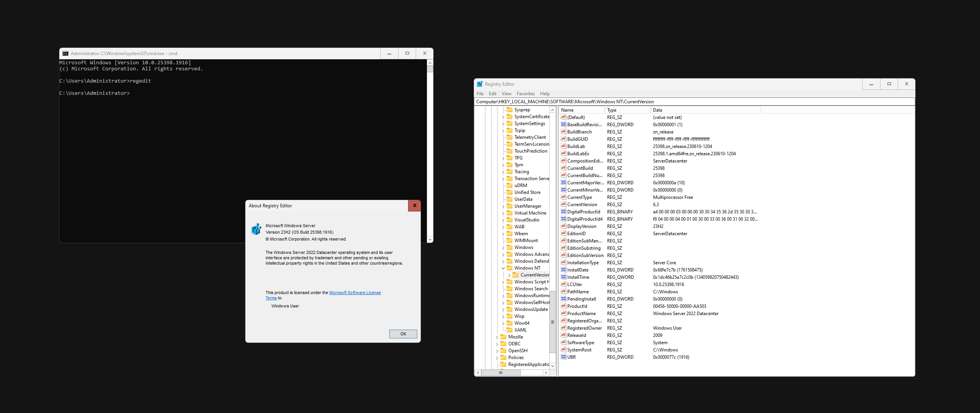Click the registry address bar path
The image size is (980, 413).
click(x=565, y=102)
